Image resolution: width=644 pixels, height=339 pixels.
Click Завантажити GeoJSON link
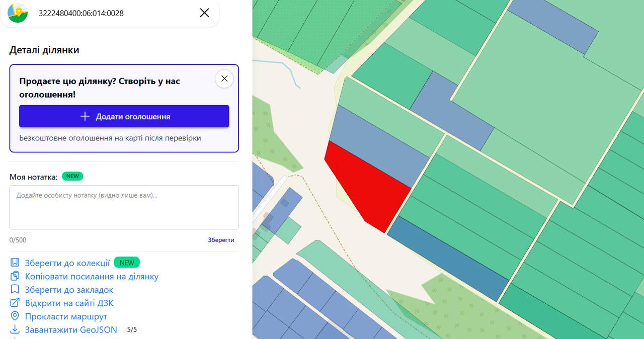coord(71,330)
